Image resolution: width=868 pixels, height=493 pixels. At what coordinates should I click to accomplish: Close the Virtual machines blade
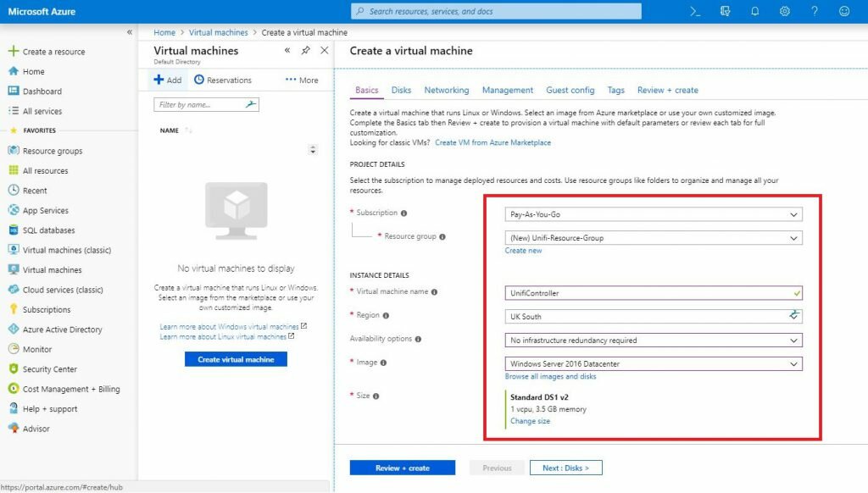[325, 50]
